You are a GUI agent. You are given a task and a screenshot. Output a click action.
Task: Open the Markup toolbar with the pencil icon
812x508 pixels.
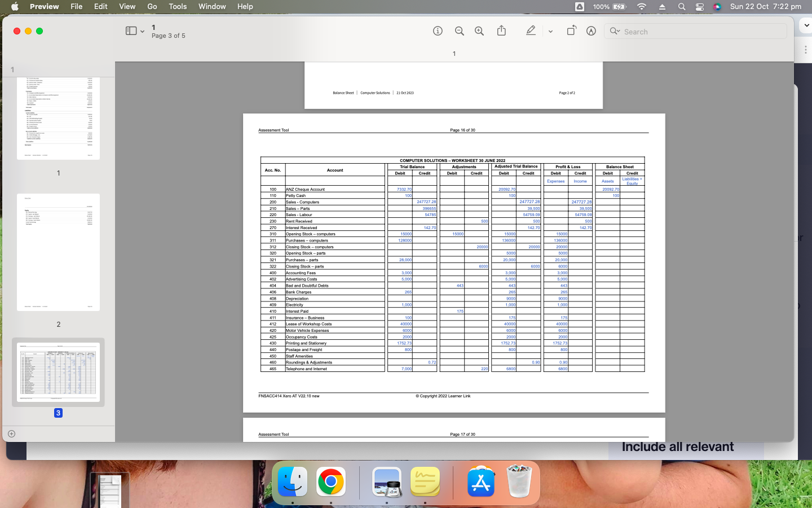[x=531, y=31]
